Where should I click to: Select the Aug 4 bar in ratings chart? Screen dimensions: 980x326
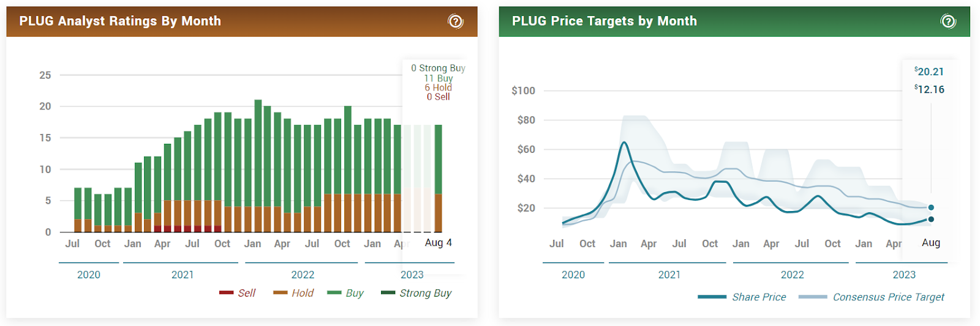[439, 178]
